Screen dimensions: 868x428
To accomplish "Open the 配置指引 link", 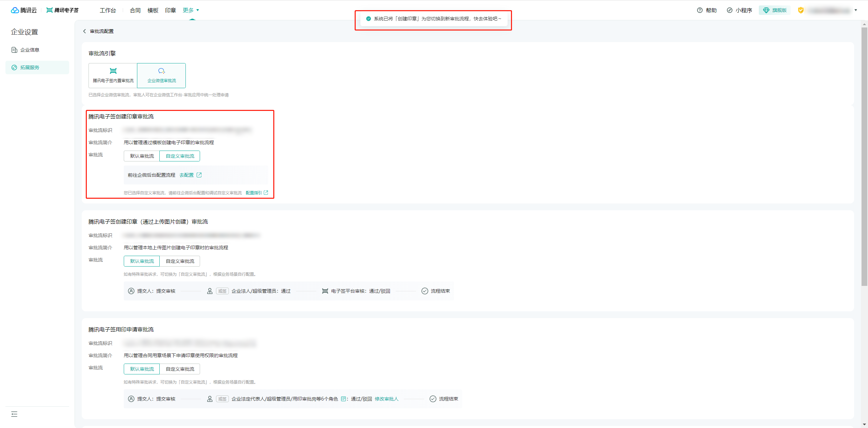I will [254, 193].
